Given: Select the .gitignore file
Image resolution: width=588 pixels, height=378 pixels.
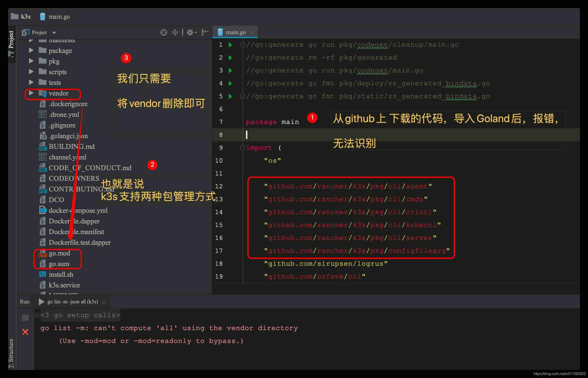Looking at the screenshot, I should click(62, 125).
